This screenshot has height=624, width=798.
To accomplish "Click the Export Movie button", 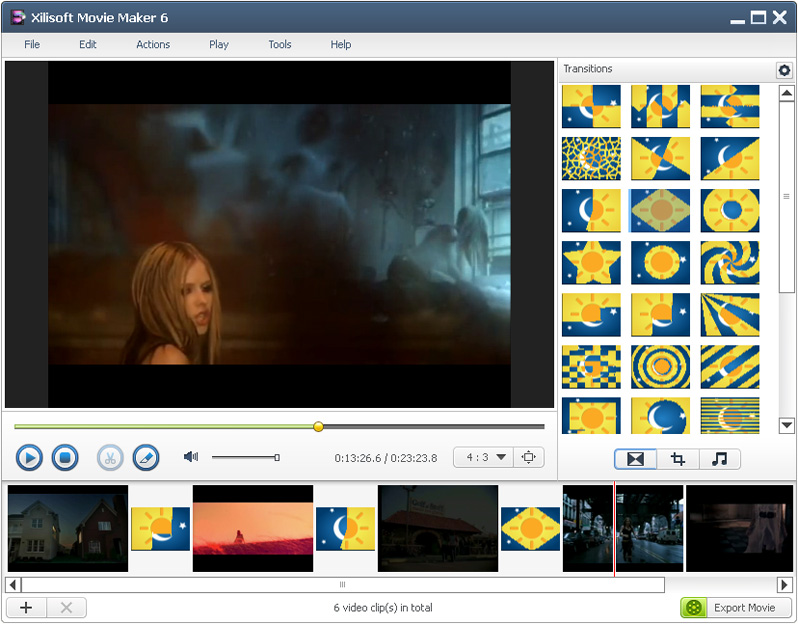I will (x=736, y=608).
